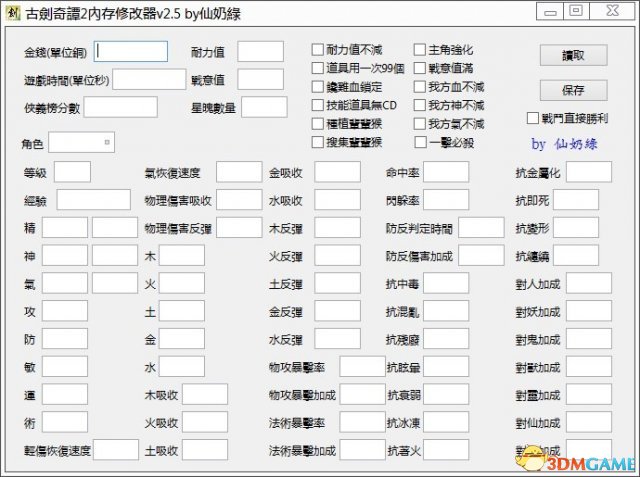Screen dimensions: 640x477
Task: Enable 一擊必殺 checkbox
Action: click(x=420, y=142)
